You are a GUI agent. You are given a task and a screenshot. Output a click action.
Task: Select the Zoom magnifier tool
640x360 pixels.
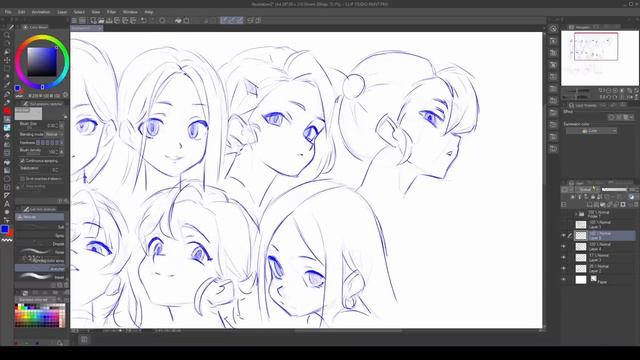point(7,35)
